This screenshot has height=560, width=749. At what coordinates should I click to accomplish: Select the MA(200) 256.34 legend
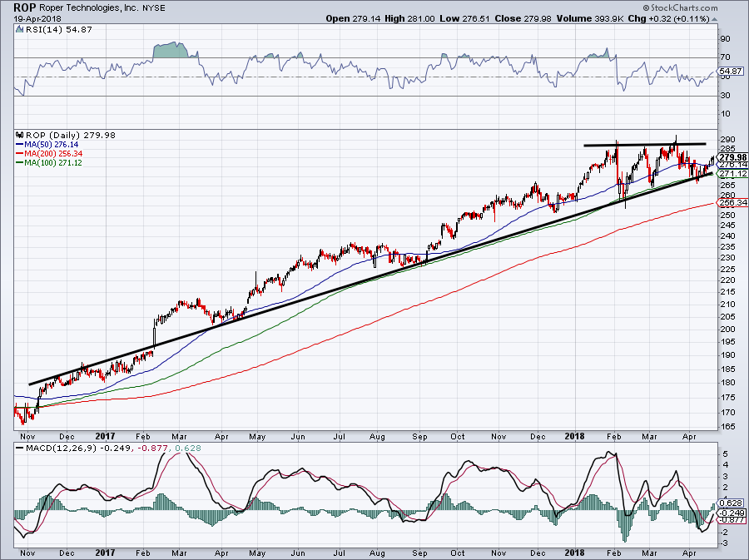[x=49, y=153]
